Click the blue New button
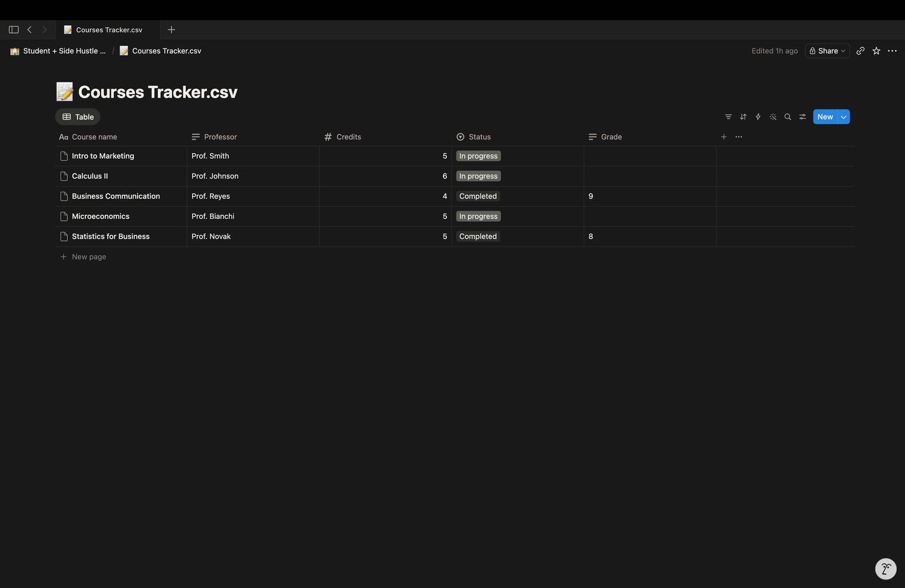Viewport: 905px width, 588px height. click(825, 117)
